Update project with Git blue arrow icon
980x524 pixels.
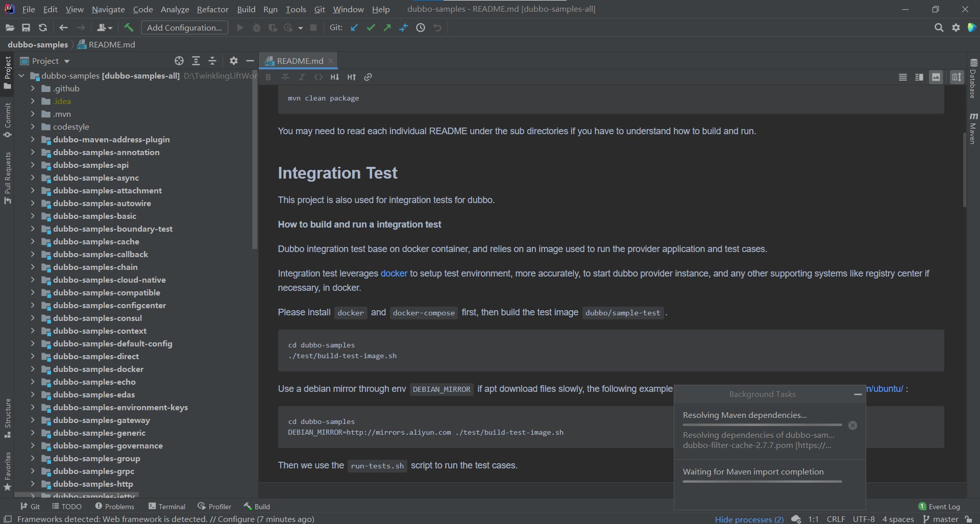[x=354, y=28]
